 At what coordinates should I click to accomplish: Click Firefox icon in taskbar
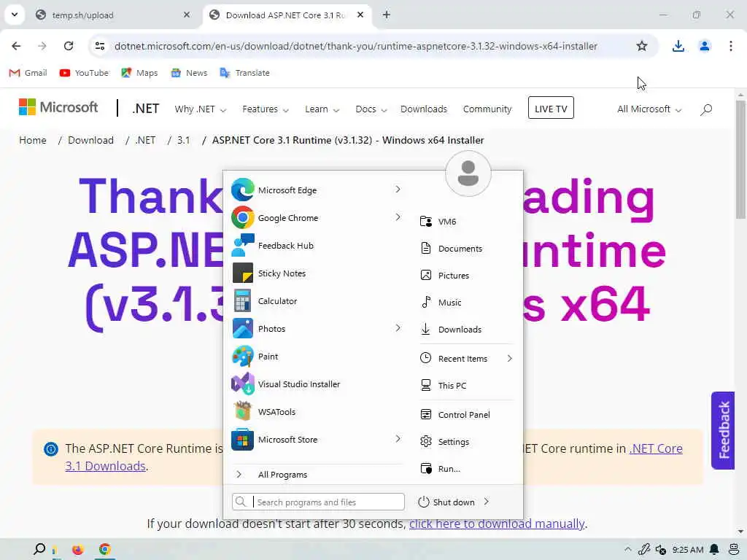(x=77, y=550)
